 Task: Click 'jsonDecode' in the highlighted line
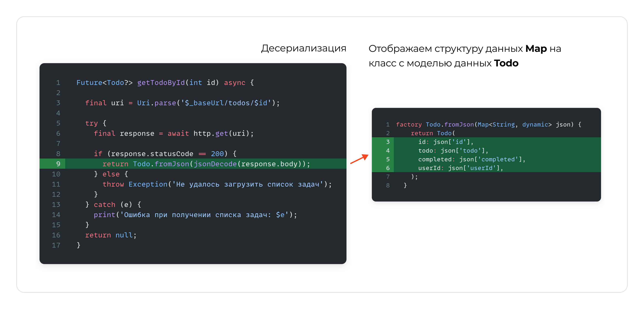click(x=215, y=164)
